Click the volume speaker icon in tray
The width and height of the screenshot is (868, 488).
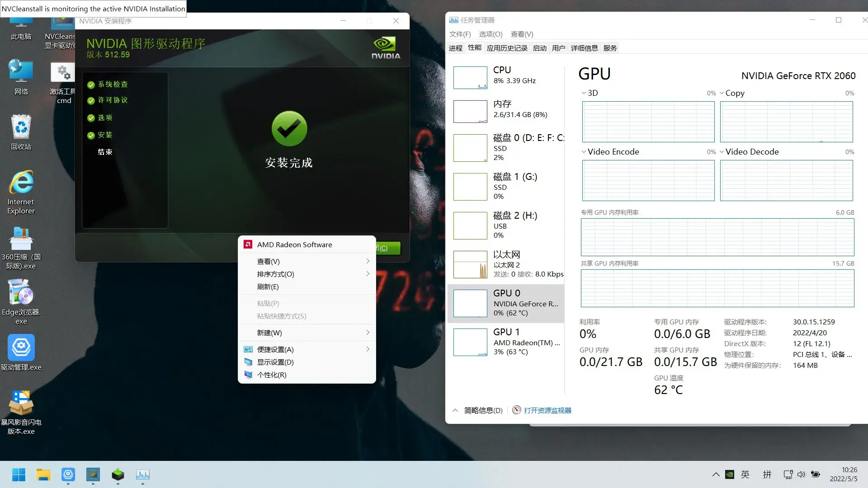802,474
